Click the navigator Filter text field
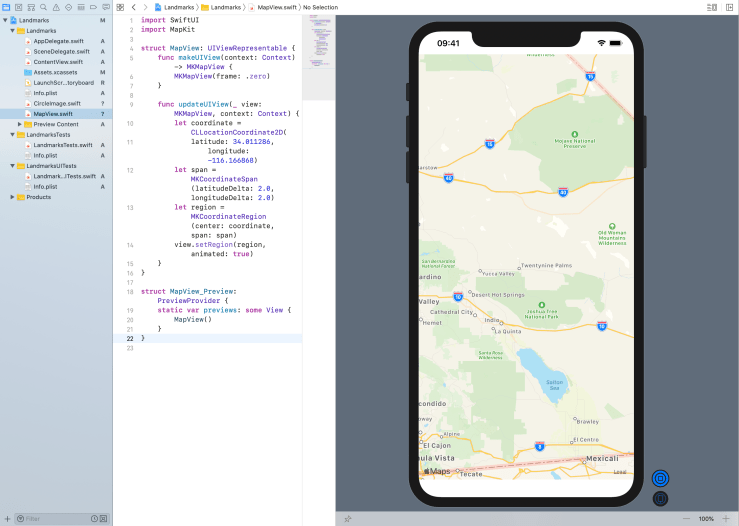739x526 pixels. pyautogui.click(x=55, y=519)
